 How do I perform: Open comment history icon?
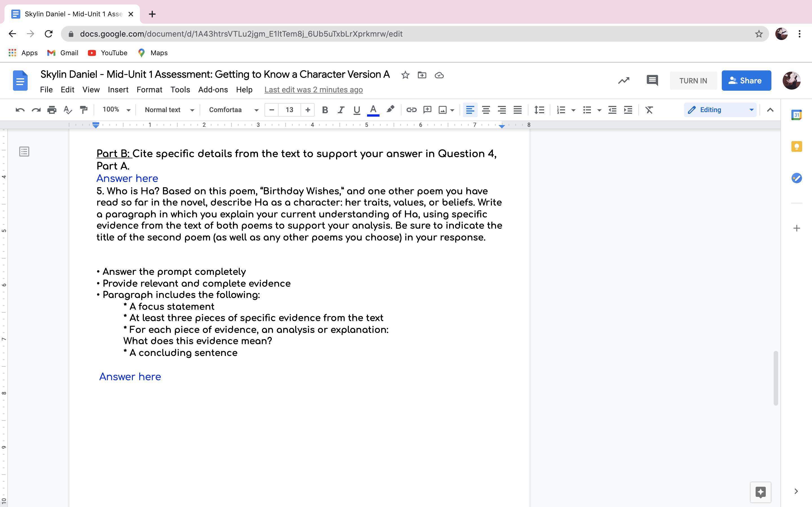coord(652,81)
